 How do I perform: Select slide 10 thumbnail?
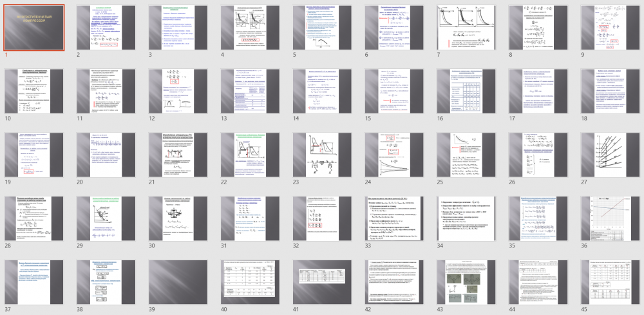point(34,91)
